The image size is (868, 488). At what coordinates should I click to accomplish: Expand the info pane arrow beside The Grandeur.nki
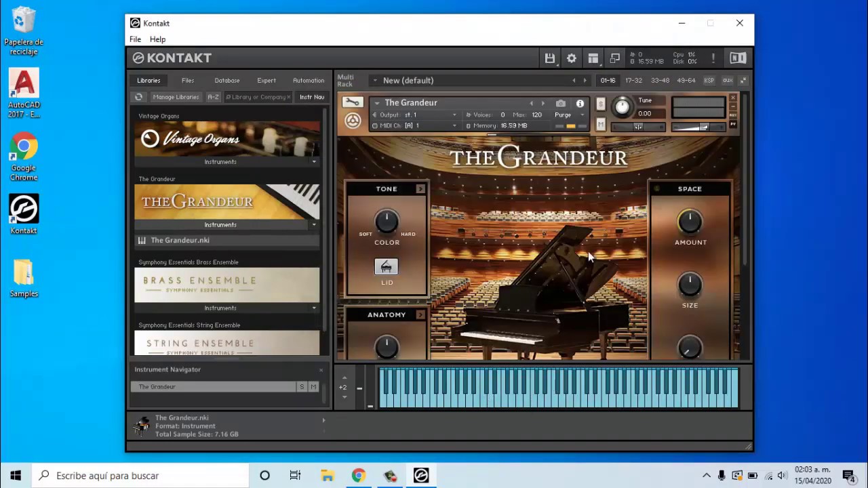(323, 420)
